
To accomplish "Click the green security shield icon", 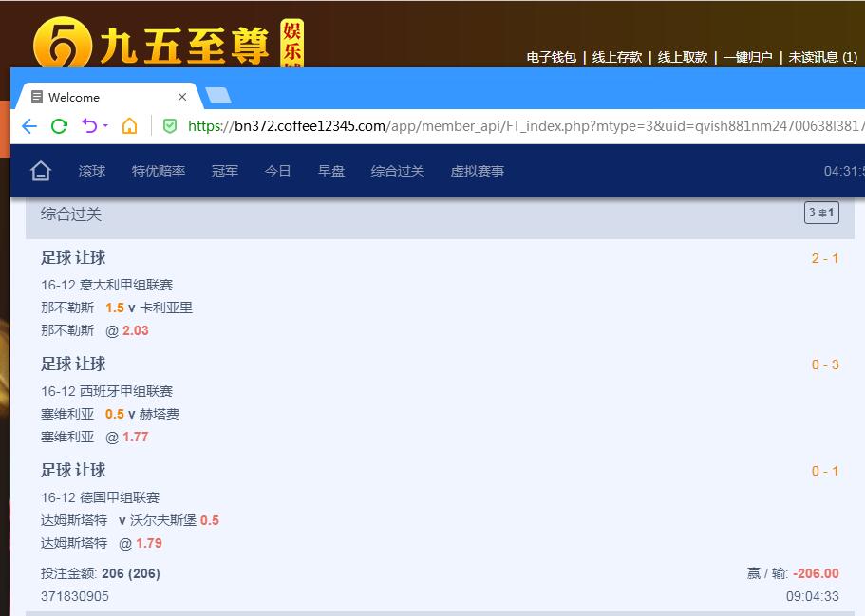I will 170,126.
